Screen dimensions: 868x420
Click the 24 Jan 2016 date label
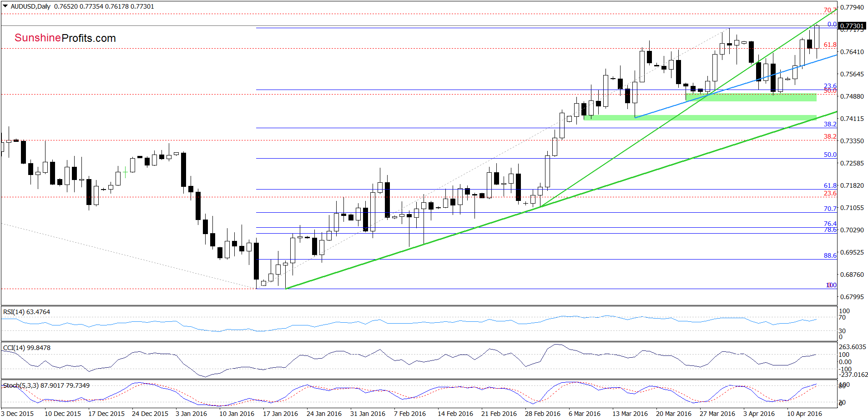point(324,414)
